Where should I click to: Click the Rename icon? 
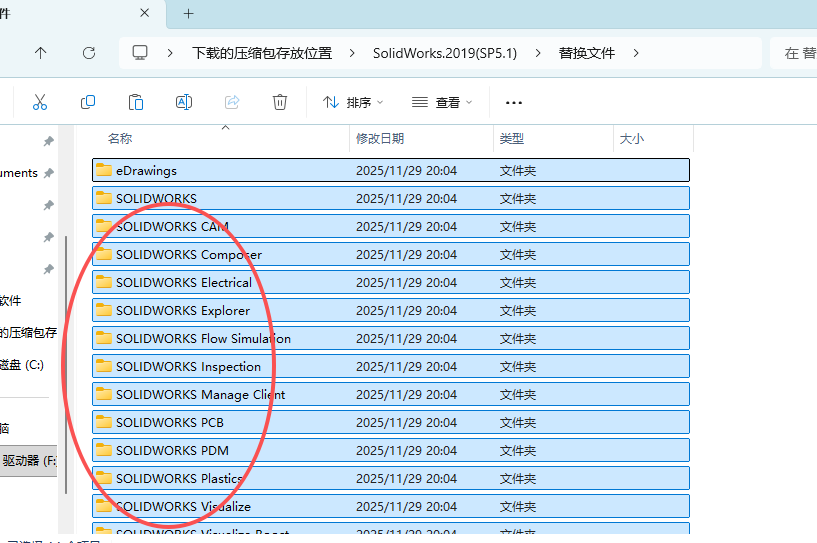184,102
